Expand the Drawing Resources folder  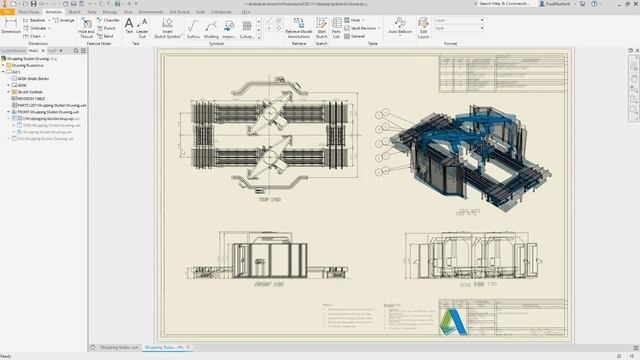click(x=3, y=65)
